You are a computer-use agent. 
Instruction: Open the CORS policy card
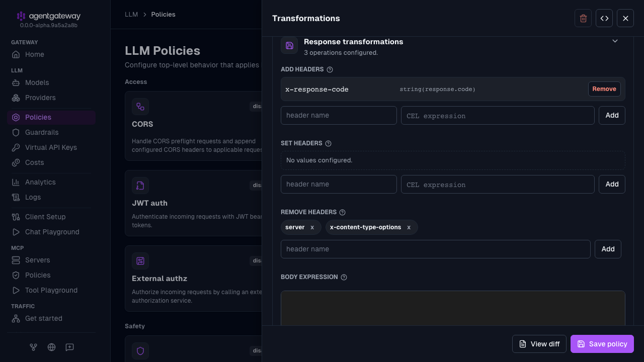click(193, 126)
